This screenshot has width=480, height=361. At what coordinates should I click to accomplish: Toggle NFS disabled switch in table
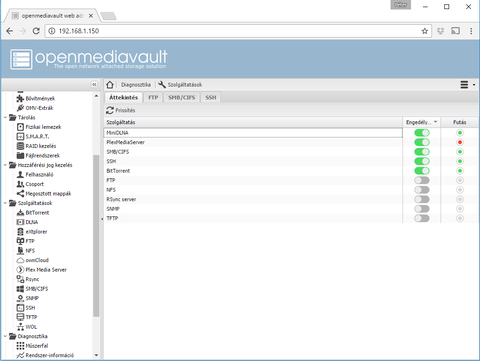pyautogui.click(x=422, y=190)
